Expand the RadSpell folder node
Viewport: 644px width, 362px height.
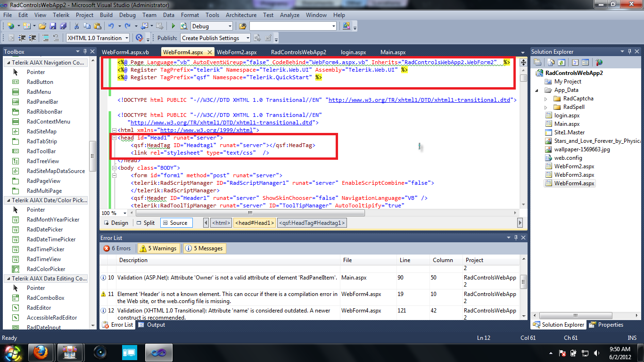pyautogui.click(x=546, y=107)
